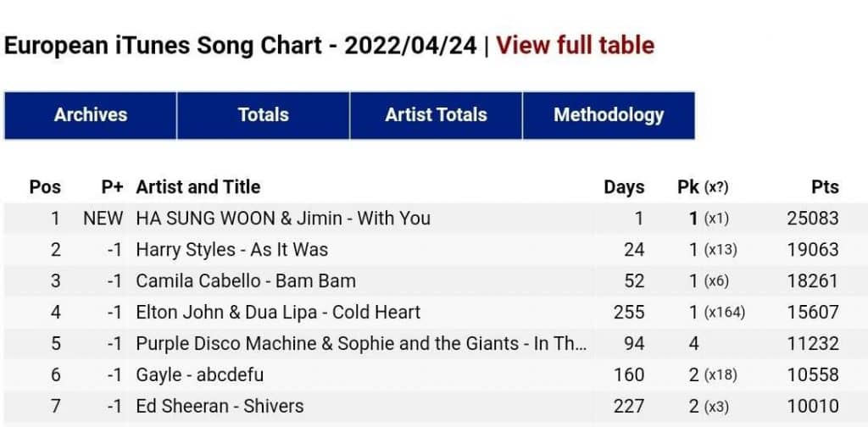
Task: Click the Purple Disco Machine song entry
Action: (362, 344)
